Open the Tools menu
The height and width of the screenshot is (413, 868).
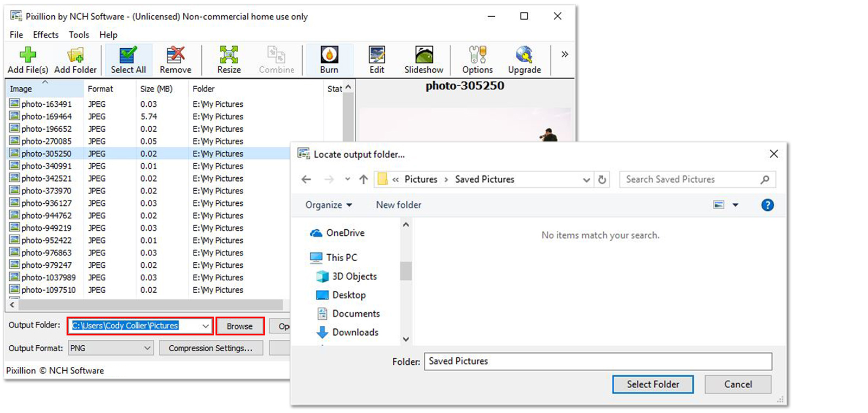(x=79, y=35)
